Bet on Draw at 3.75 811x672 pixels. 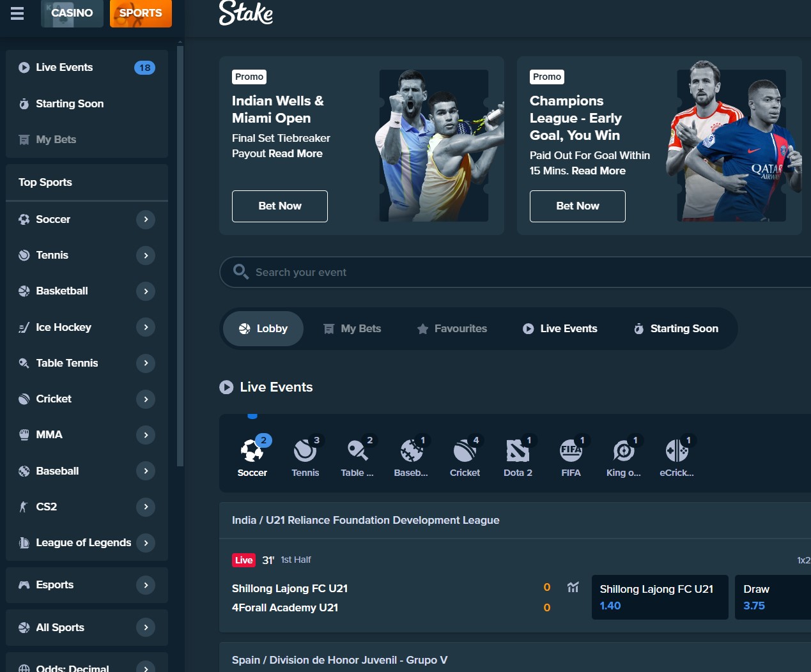pyautogui.click(x=773, y=597)
